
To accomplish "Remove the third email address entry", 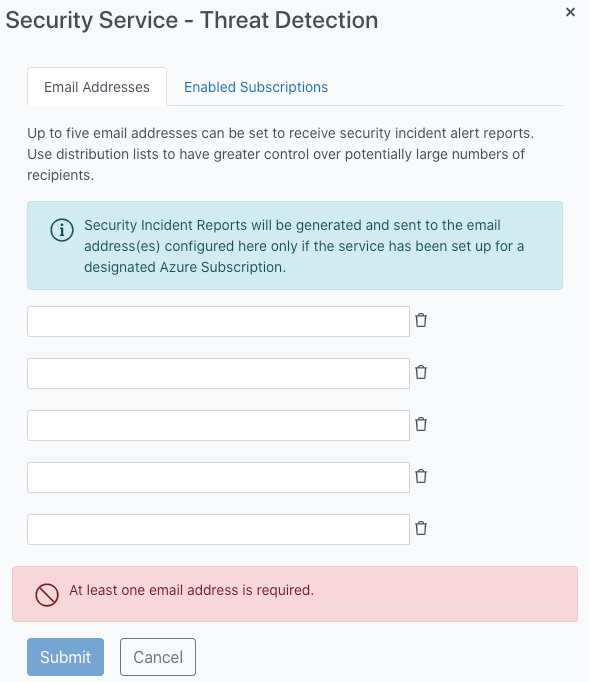I will [x=421, y=425].
